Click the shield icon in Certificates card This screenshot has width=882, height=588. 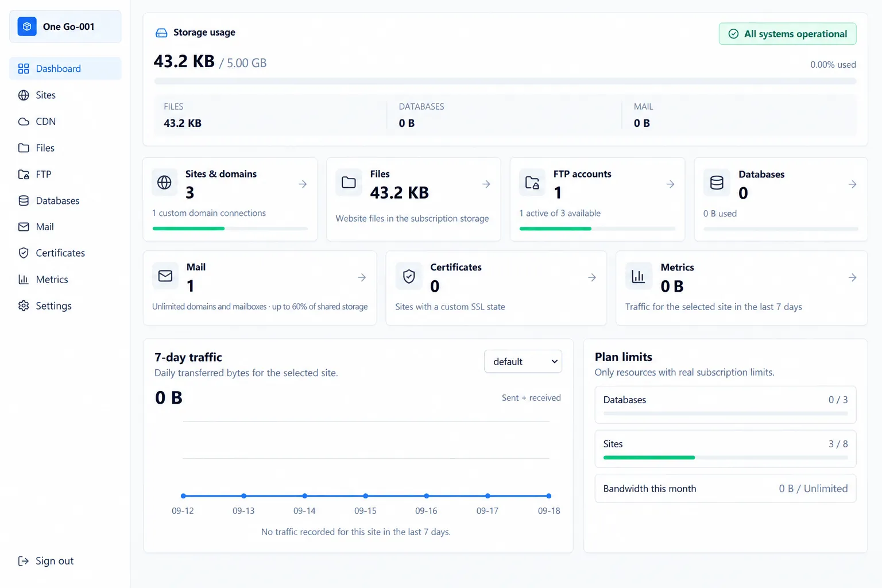coord(409,276)
